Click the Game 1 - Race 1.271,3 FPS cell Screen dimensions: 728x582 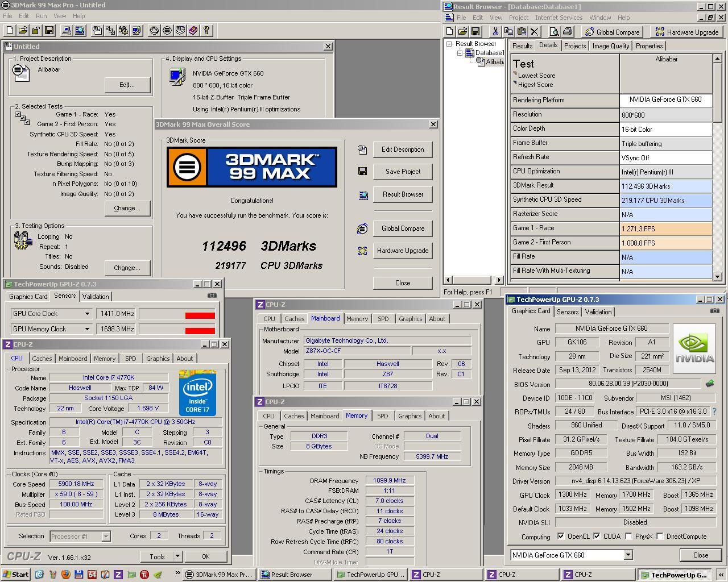coord(665,228)
